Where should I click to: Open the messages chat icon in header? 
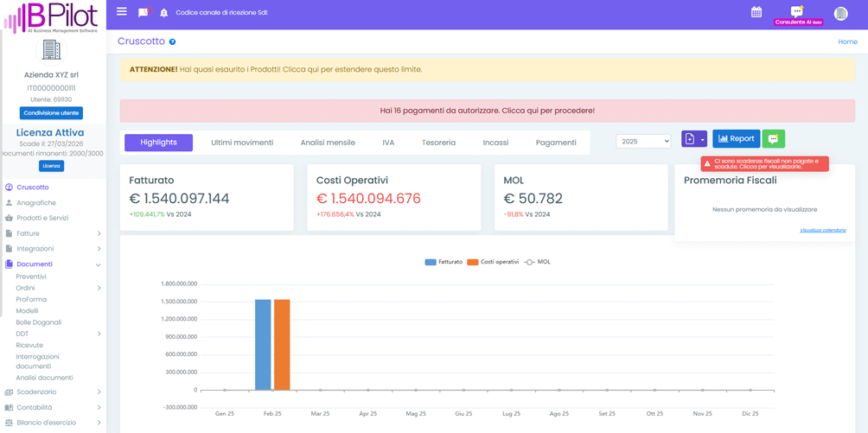(144, 13)
